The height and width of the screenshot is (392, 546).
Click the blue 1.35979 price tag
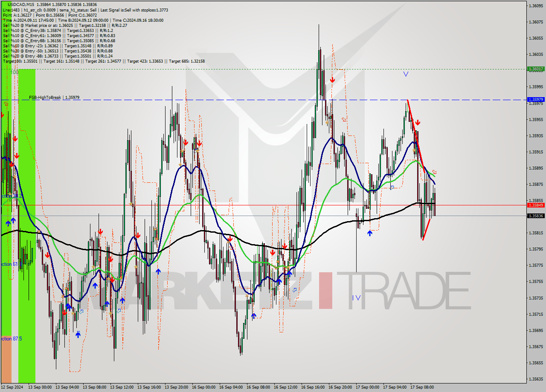pyautogui.click(x=536, y=99)
